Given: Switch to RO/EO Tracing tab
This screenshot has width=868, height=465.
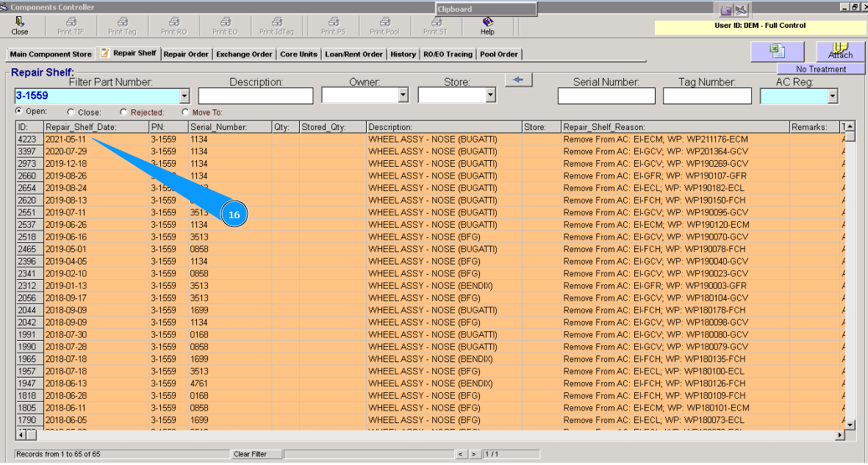Looking at the screenshot, I should pos(448,54).
